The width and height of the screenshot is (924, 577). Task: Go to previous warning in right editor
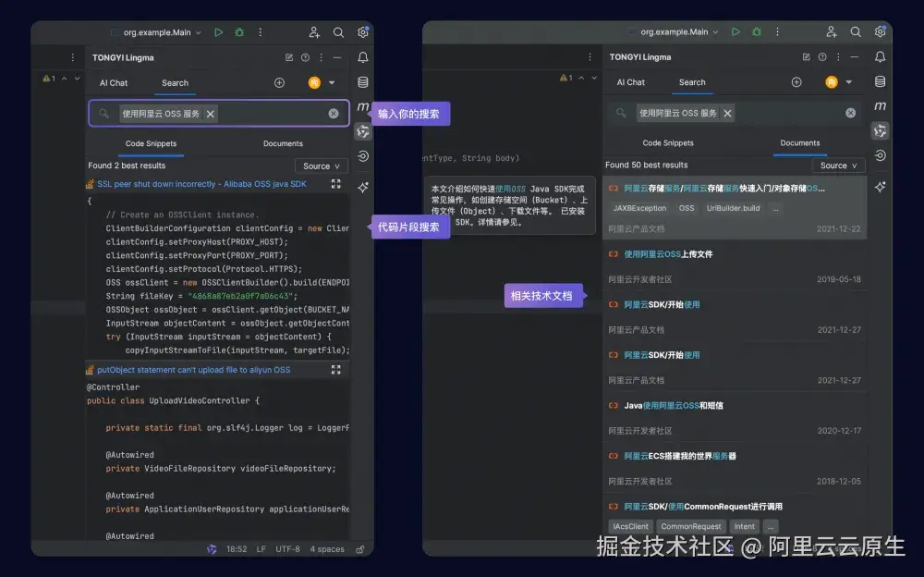[581, 78]
